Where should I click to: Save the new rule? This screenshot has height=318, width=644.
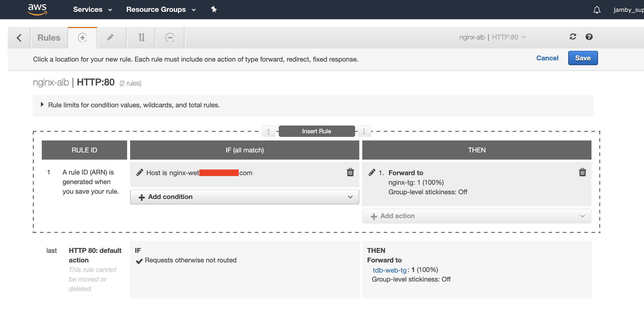(x=583, y=58)
